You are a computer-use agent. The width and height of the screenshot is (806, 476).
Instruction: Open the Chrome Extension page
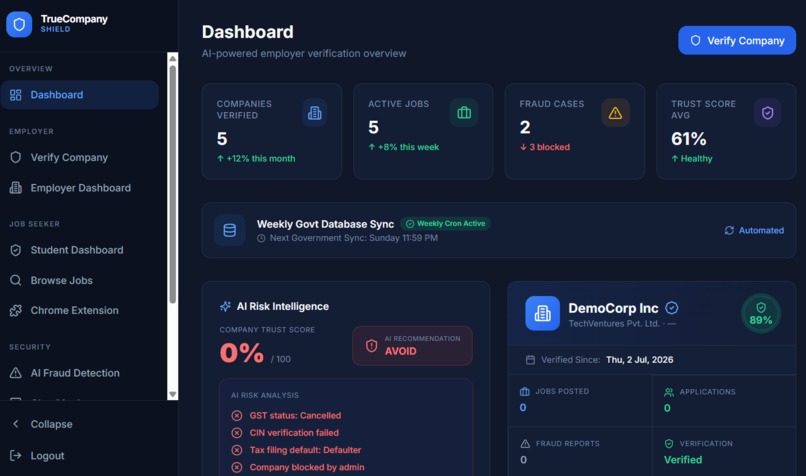pyautogui.click(x=80, y=310)
